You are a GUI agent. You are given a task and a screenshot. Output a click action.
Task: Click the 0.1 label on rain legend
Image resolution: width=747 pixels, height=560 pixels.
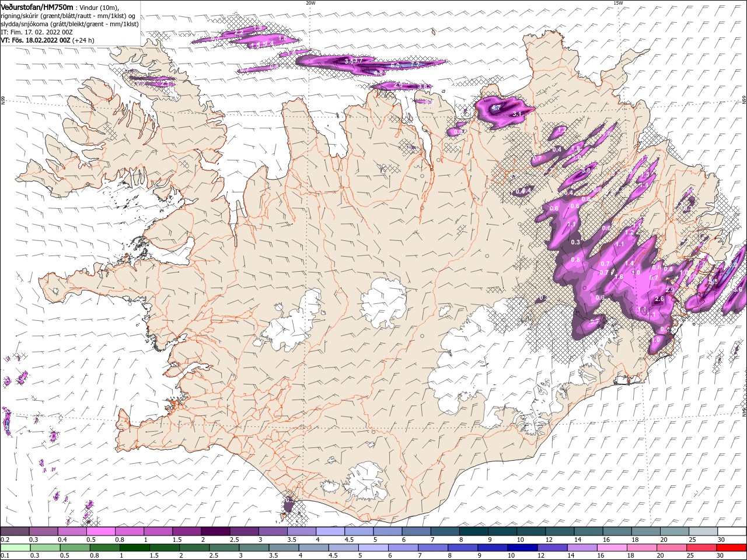point(5,556)
